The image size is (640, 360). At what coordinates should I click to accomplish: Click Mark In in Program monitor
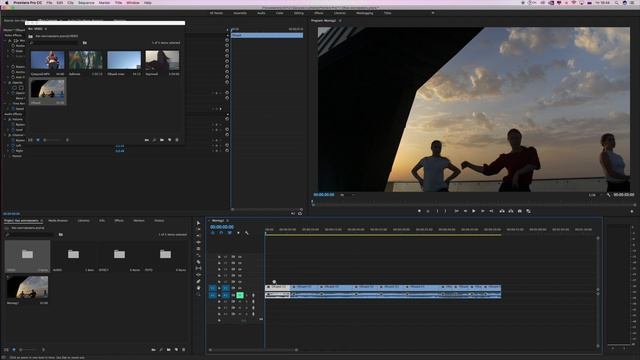click(437, 211)
